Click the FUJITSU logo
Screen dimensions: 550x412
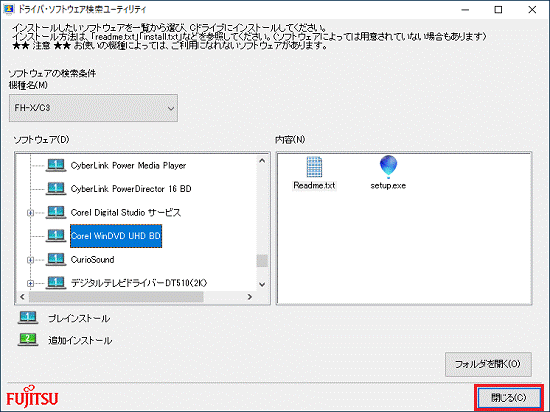(32, 397)
